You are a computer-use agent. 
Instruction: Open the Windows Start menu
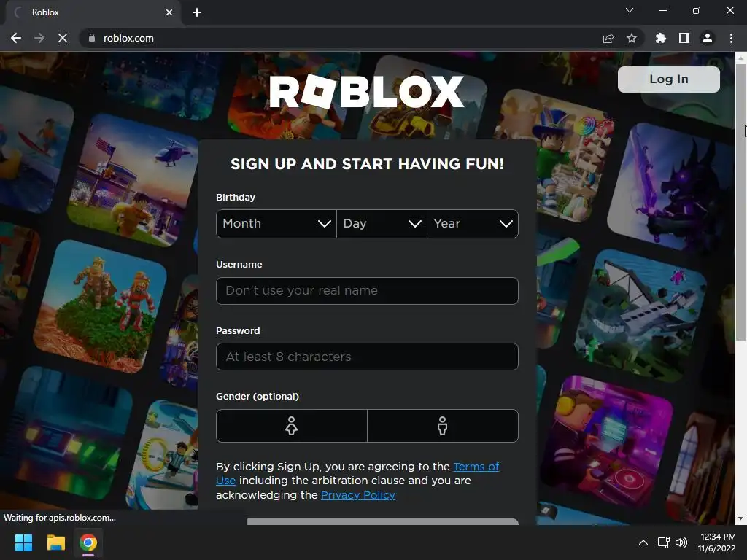click(23, 542)
